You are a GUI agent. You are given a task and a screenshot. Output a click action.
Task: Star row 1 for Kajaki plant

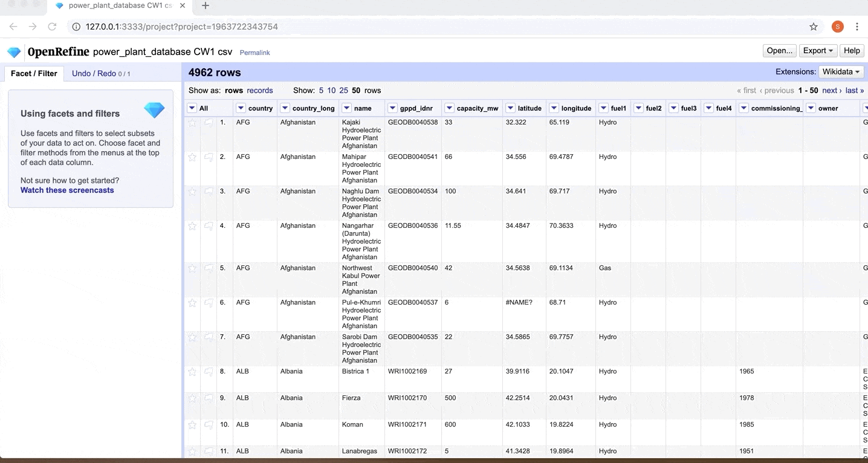point(192,123)
